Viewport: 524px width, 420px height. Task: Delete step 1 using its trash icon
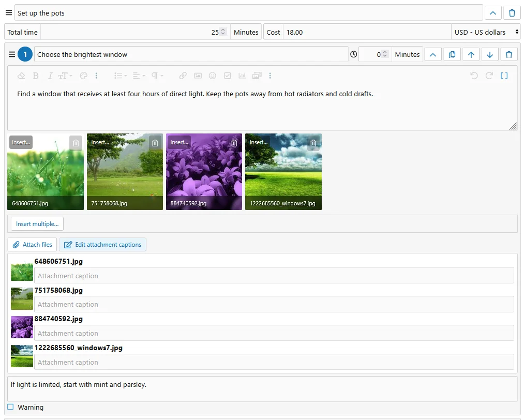(509, 54)
